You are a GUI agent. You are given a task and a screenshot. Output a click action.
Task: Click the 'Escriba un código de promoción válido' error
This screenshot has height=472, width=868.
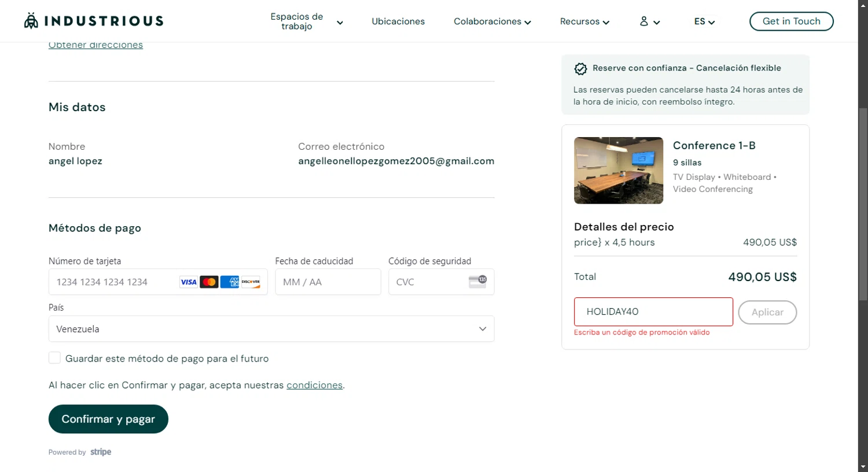tap(642, 333)
